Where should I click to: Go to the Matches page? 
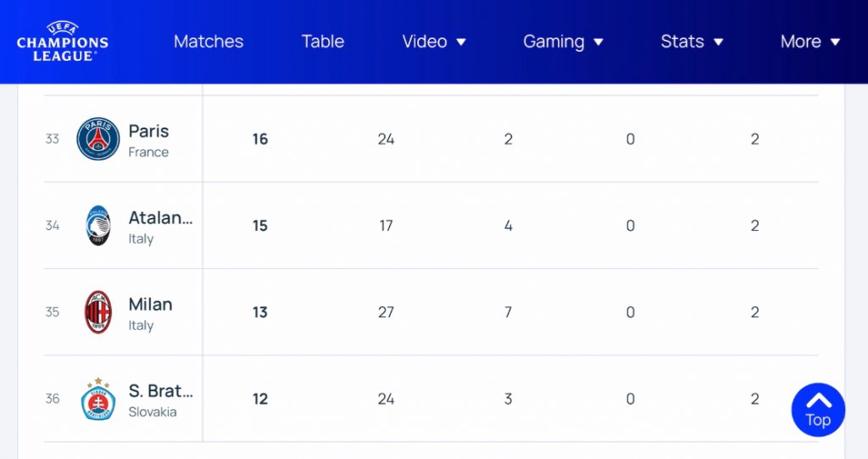(x=209, y=42)
